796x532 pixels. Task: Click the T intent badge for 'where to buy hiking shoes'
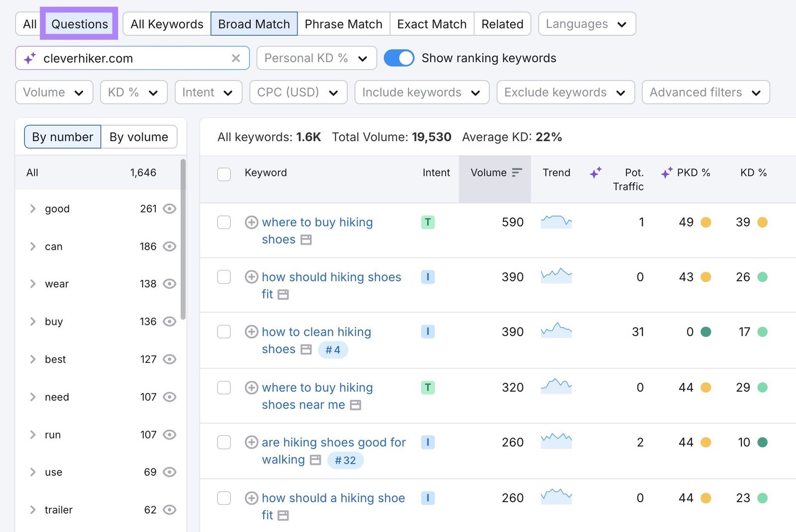427,222
